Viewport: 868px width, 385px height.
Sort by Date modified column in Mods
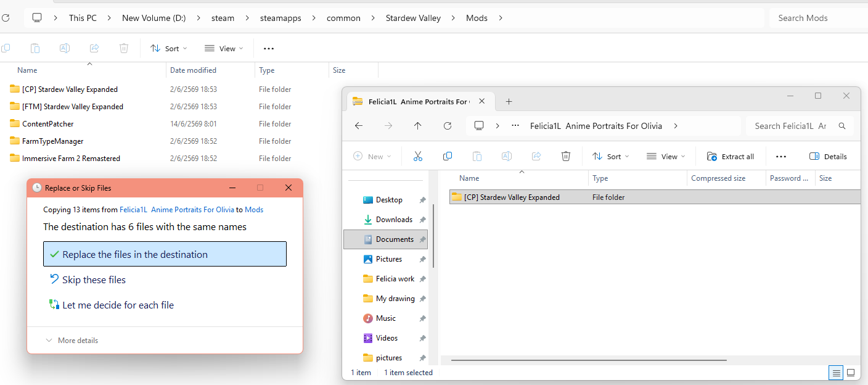point(210,70)
